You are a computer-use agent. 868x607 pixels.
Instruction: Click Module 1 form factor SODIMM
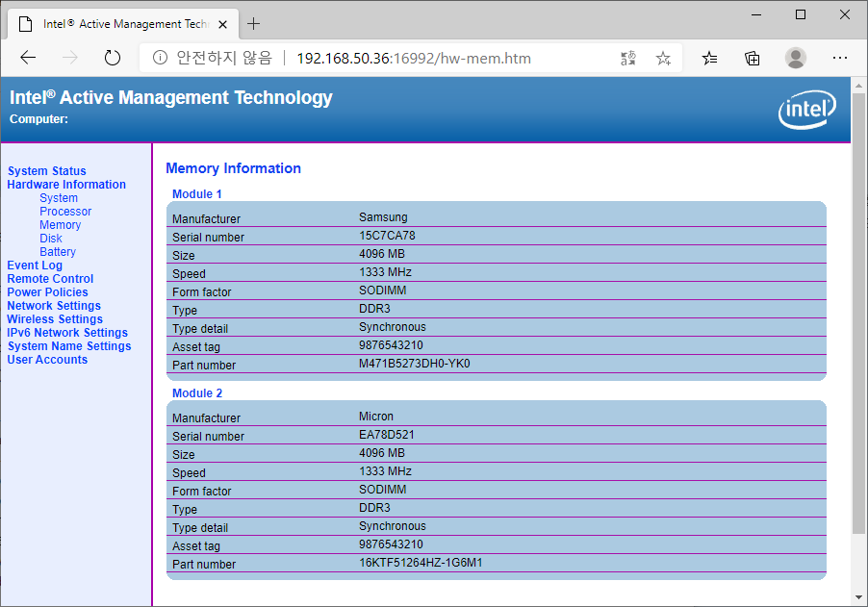[383, 291]
